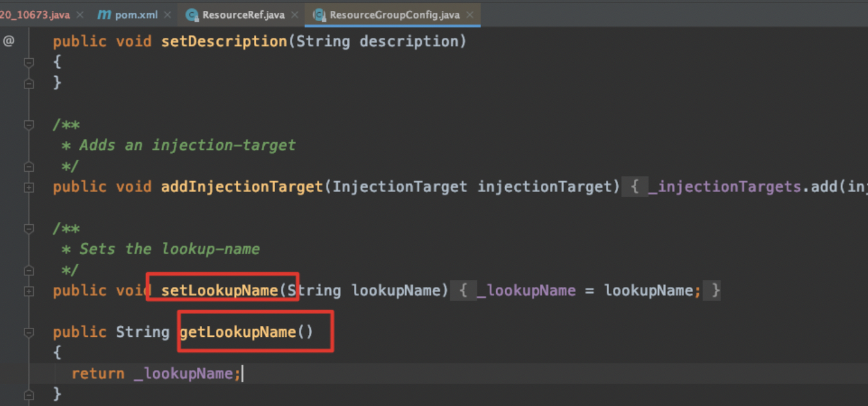Click the class icon on ResourceGroupConfig.java tab

(x=319, y=15)
